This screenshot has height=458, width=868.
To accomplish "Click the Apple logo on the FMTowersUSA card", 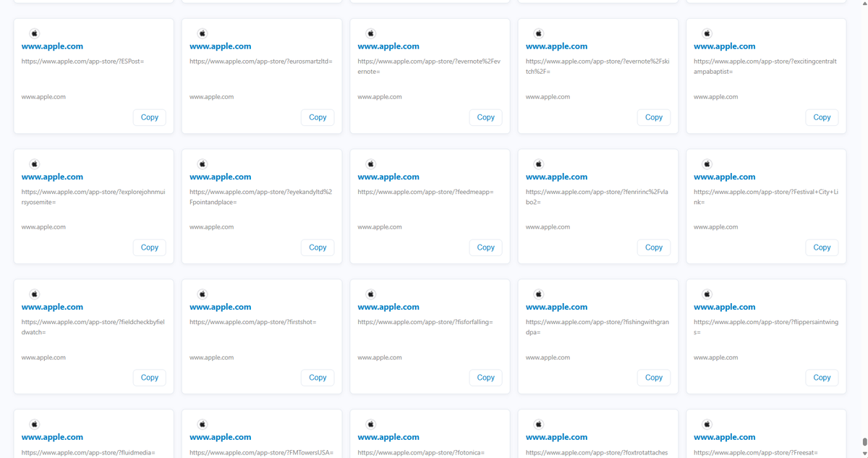I will point(203,424).
